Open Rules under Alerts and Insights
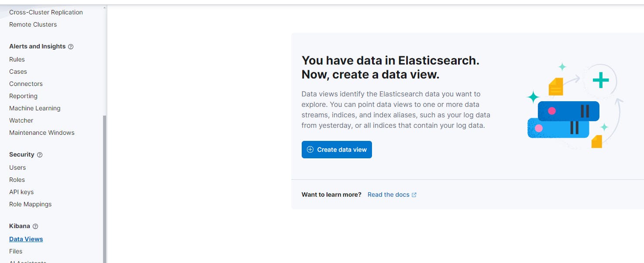644x263 pixels. 17,59
